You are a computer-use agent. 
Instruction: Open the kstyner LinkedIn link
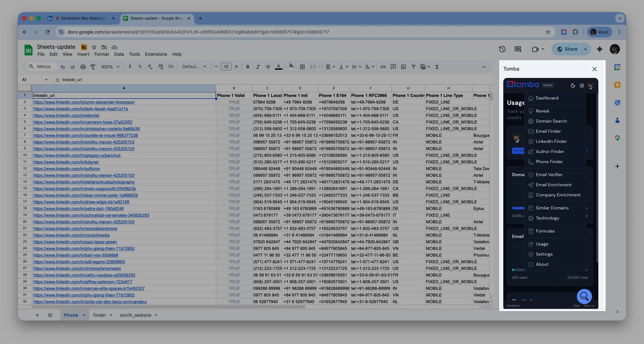point(66,162)
